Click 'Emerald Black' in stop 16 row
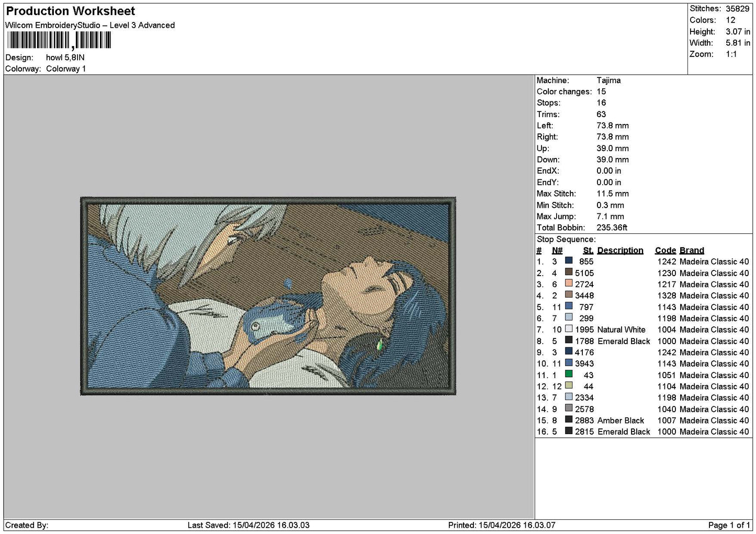This screenshot has height=534, width=756. (x=624, y=432)
